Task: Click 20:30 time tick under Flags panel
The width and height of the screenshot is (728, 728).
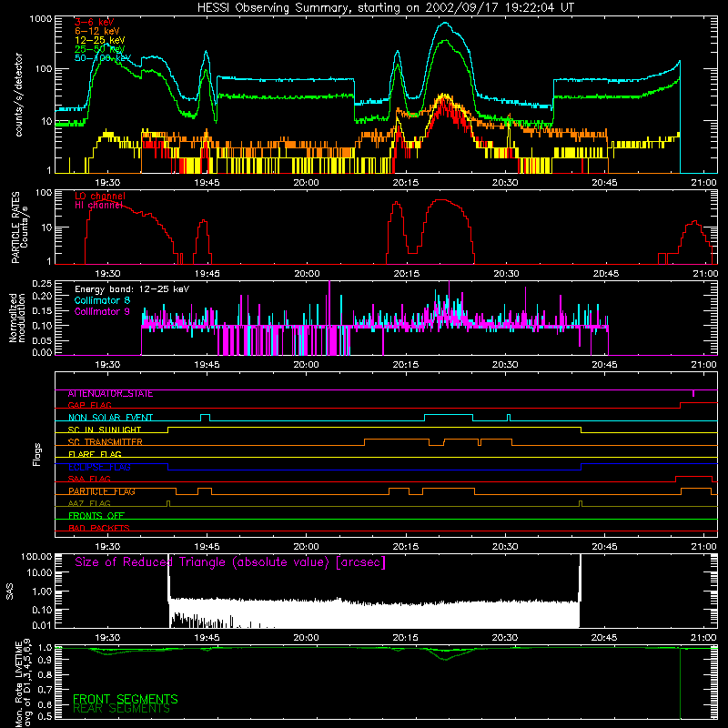Action: 505,547
